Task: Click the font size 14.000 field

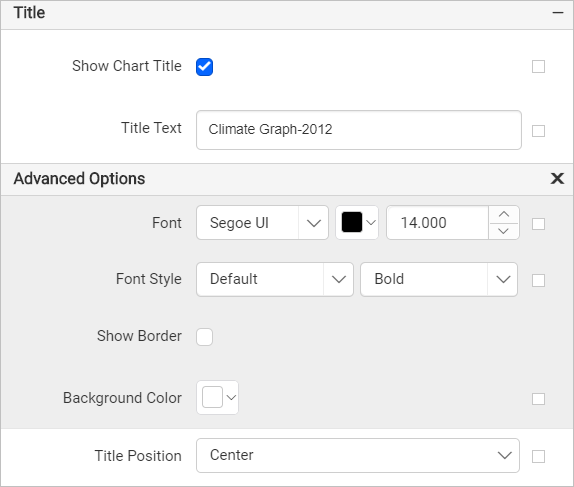Action: 437,223
